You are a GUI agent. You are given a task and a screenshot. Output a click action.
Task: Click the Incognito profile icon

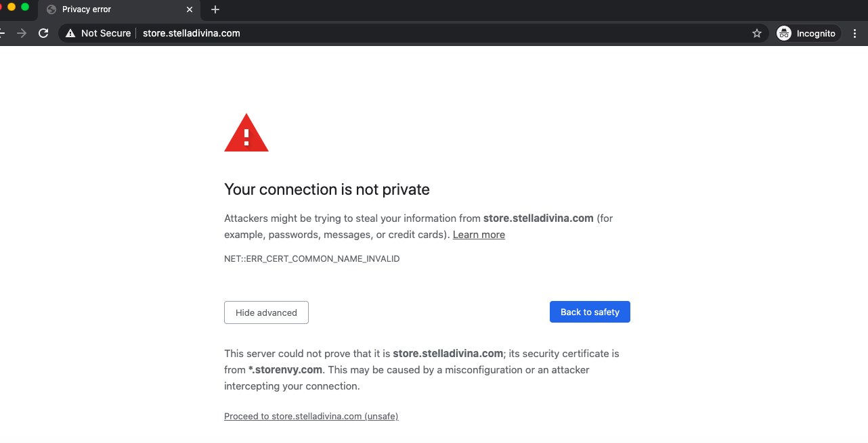pyautogui.click(x=784, y=33)
